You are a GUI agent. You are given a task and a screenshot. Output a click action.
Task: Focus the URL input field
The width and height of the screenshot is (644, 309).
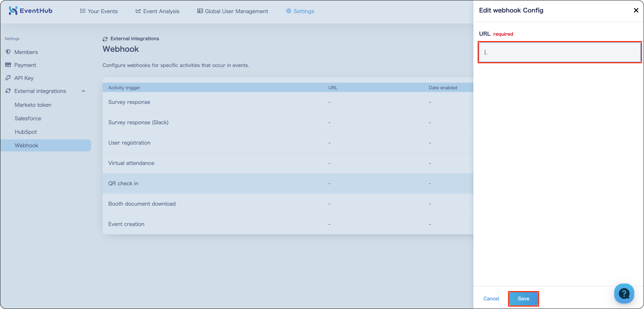coord(560,52)
